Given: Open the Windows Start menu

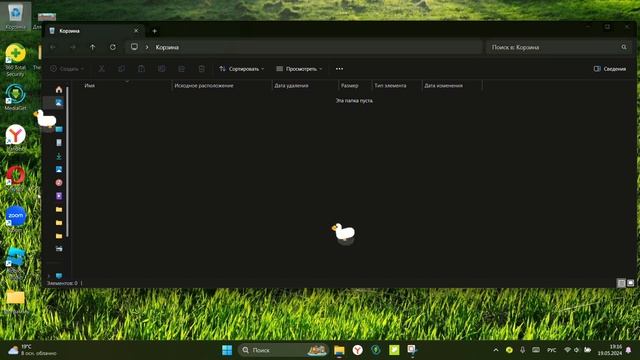Looking at the screenshot, I should (227, 350).
